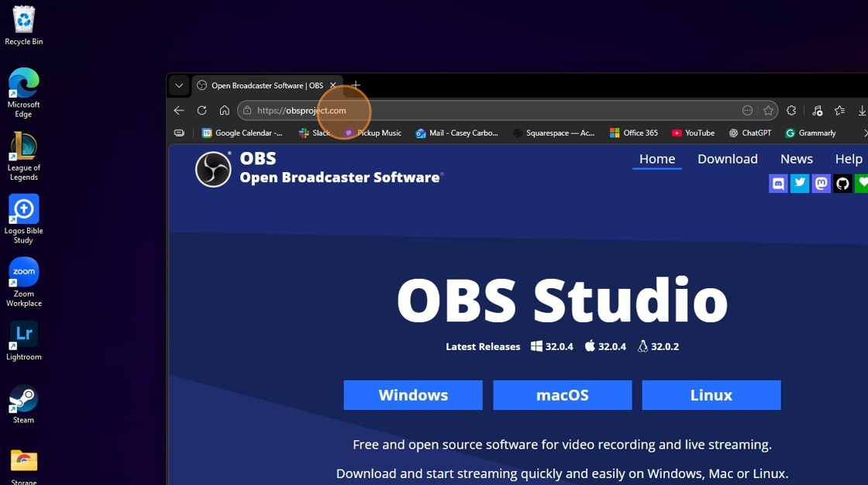
Task: Click the OBS circular logo
Action: [213, 169]
